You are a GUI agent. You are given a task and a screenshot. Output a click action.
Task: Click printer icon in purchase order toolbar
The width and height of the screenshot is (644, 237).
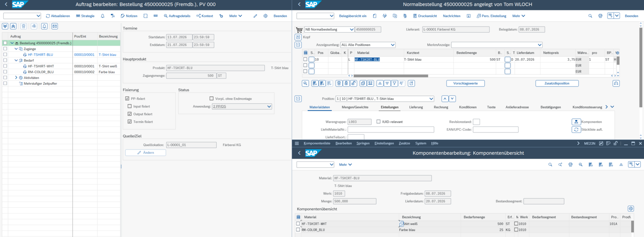tap(600, 16)
